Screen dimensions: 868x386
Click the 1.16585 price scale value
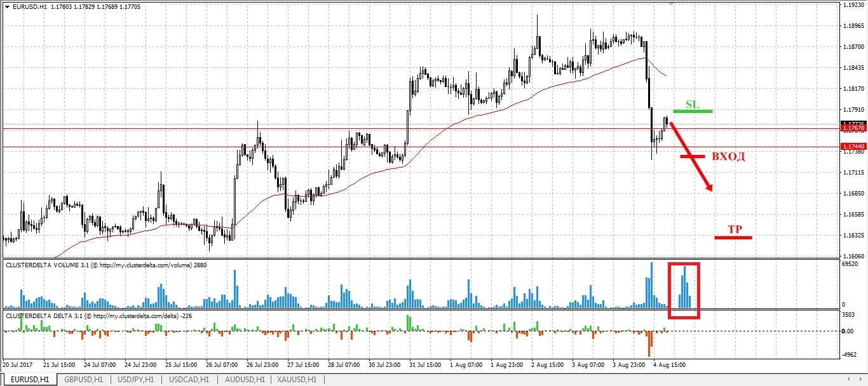pos(853,215)
